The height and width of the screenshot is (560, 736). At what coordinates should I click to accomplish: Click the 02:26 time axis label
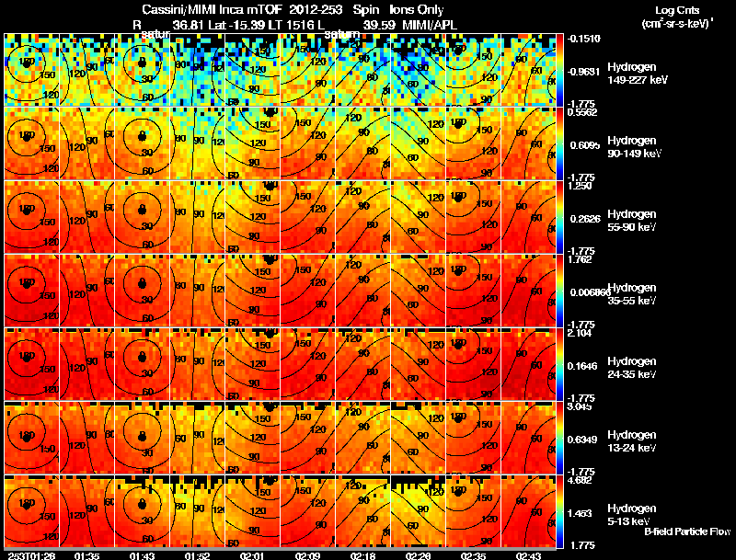[418, 556]
